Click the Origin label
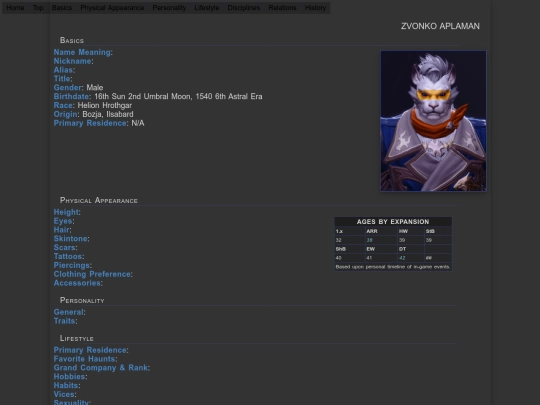 [x=65, y=114]
